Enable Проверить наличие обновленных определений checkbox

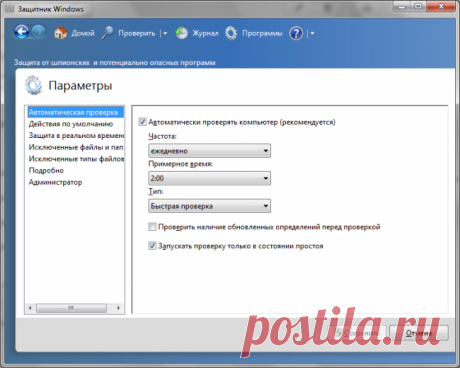click(152, 227)
